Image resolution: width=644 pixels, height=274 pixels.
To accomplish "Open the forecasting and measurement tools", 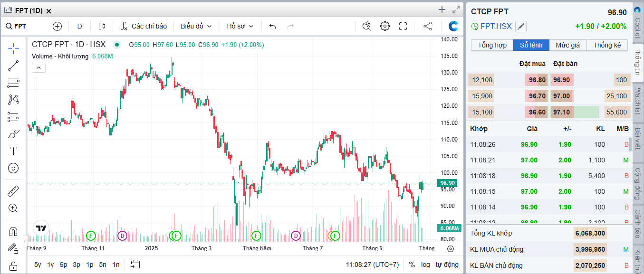I will tap(13, 117).
